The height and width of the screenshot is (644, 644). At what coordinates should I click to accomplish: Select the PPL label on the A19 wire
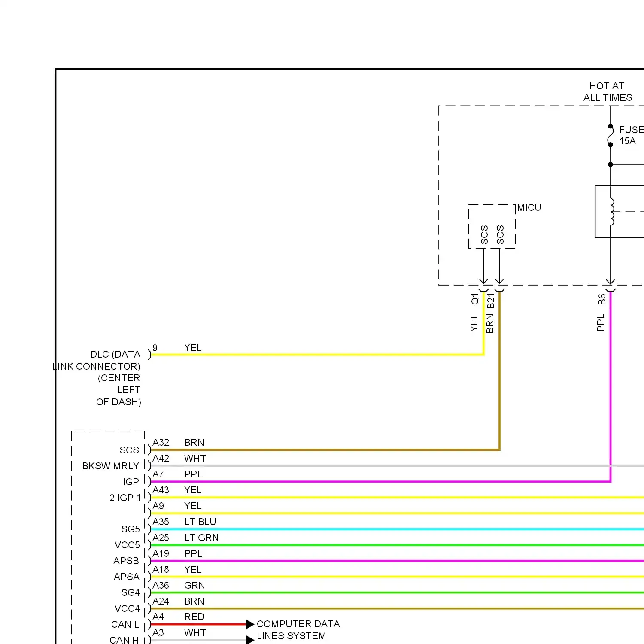point(193,554)
